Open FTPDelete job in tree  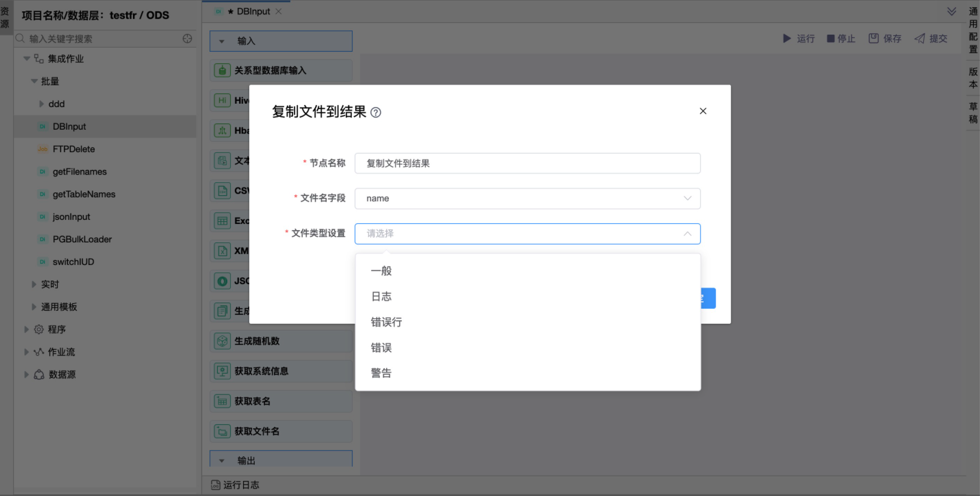click(x=74, y=149)
